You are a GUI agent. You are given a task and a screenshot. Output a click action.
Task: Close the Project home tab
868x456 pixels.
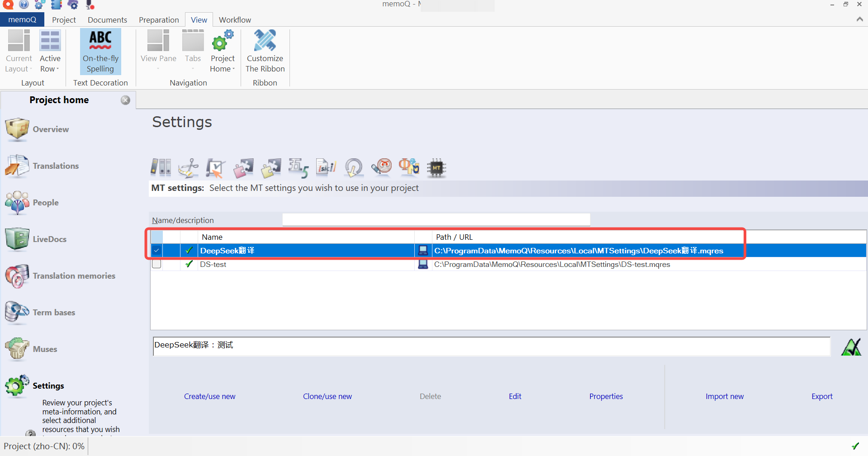[x=125, y=100]
